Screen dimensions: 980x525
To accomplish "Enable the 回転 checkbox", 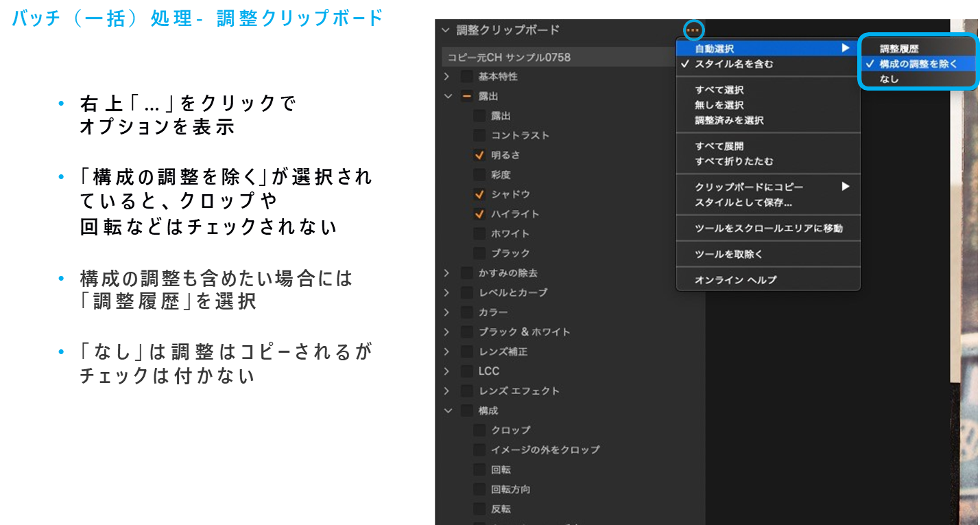I will click(x=479, y=469).
